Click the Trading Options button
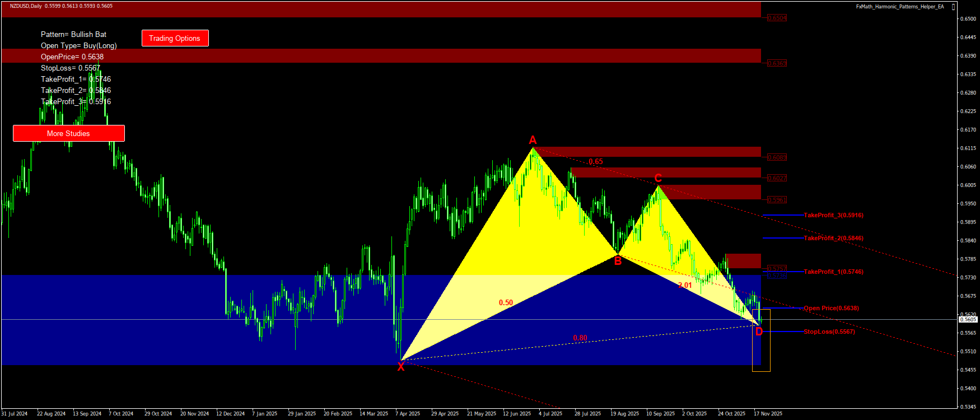The height and width of the screenshot is (420, 980). tap(175, 38)
